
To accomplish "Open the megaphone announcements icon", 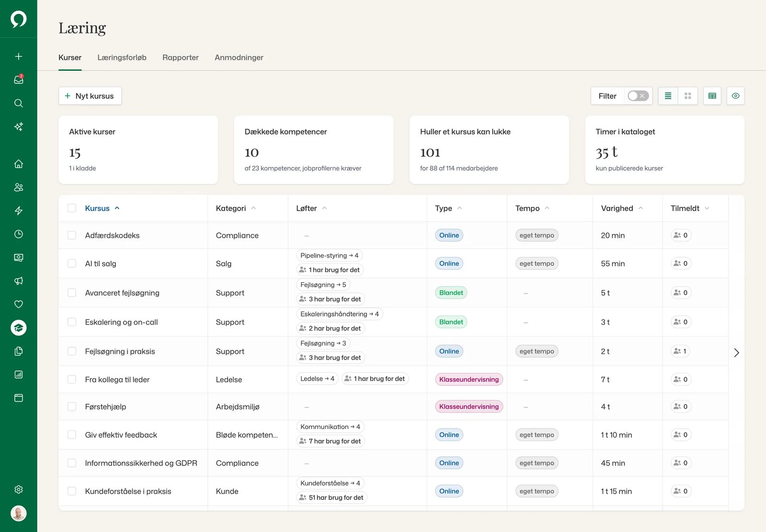I will click(x=19, y=281).
